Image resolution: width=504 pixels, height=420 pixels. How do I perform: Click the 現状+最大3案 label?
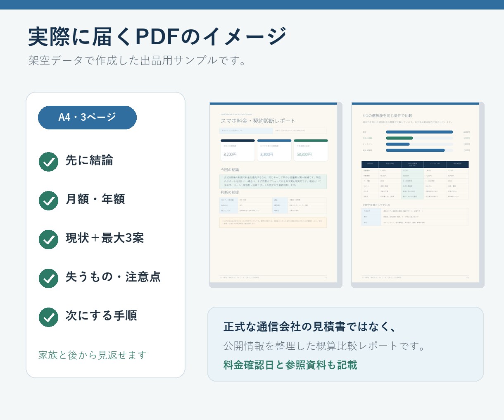(x=105, y=238)
